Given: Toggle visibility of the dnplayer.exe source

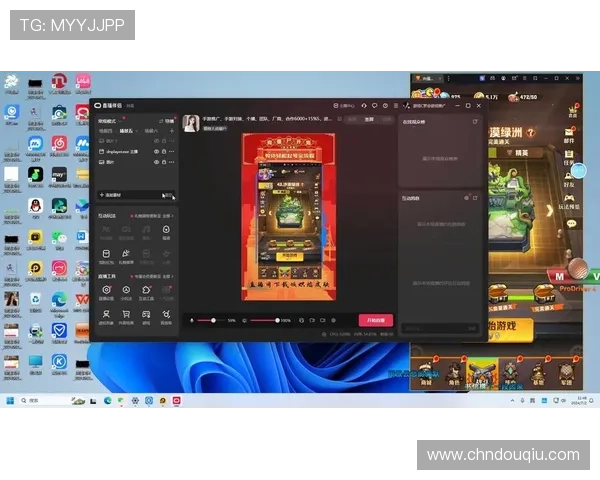Looking at the screenshot, I should click(x=155, y=151).
